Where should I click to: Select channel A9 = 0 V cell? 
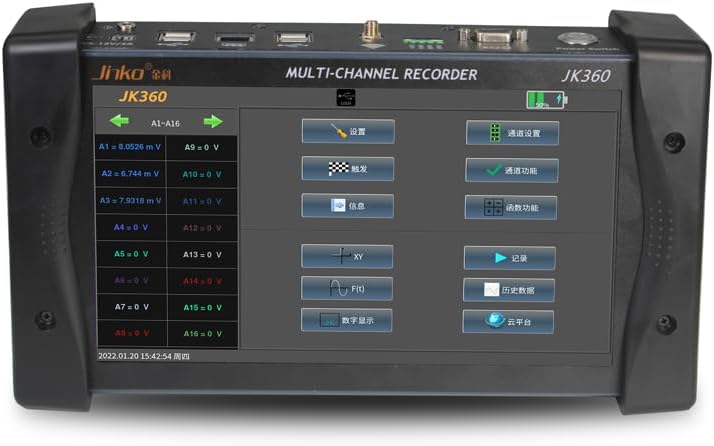pos(202,148)
